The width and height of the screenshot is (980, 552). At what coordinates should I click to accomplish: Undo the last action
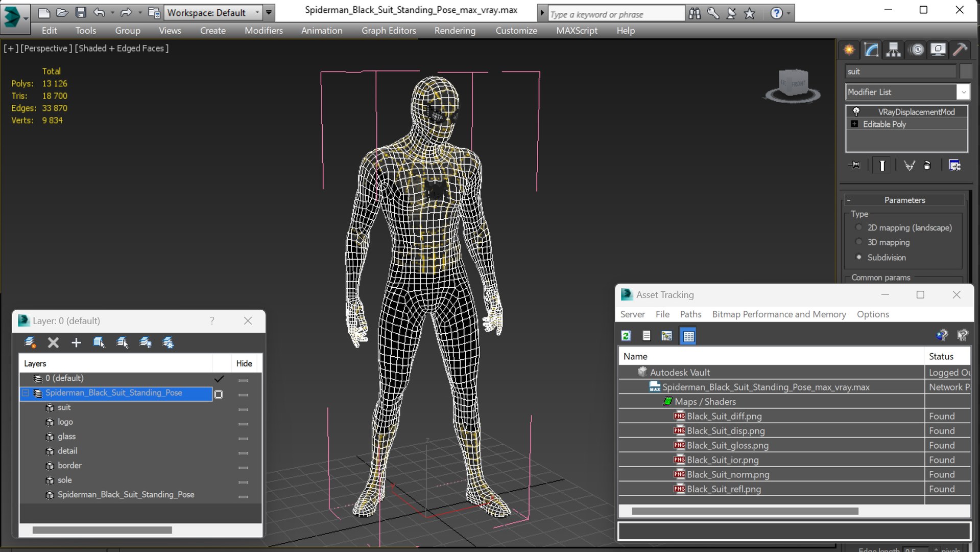click(99, 12)
